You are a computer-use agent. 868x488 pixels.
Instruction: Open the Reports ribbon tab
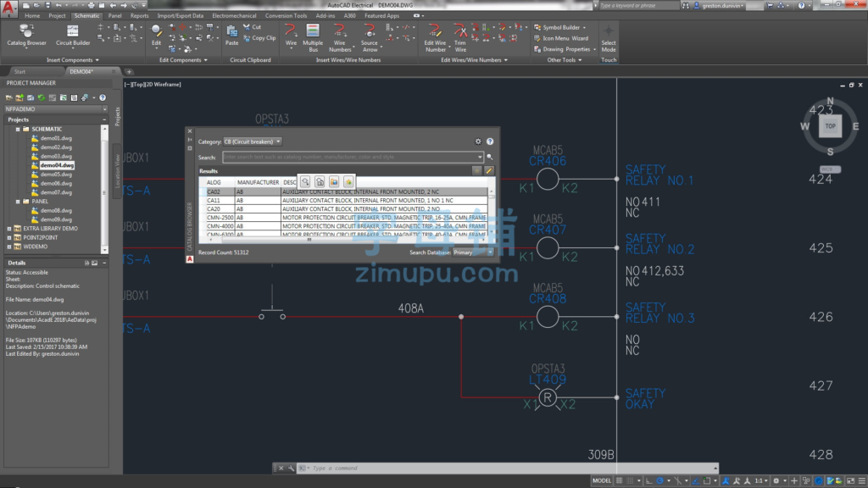coord(140,16)
